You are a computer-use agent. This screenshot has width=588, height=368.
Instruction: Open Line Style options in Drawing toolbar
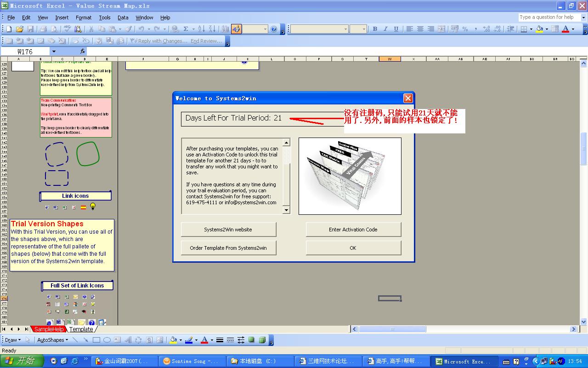pyautogui.click(x=220, y=340)
